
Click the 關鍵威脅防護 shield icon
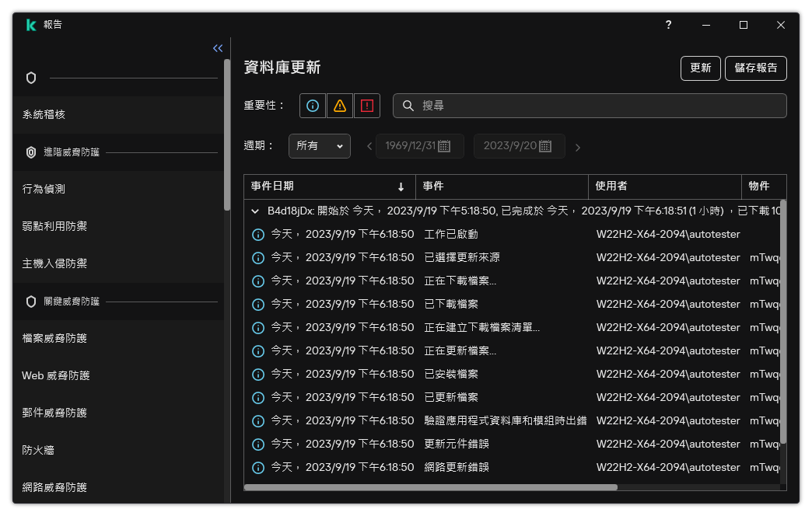(x=32, y=301)
